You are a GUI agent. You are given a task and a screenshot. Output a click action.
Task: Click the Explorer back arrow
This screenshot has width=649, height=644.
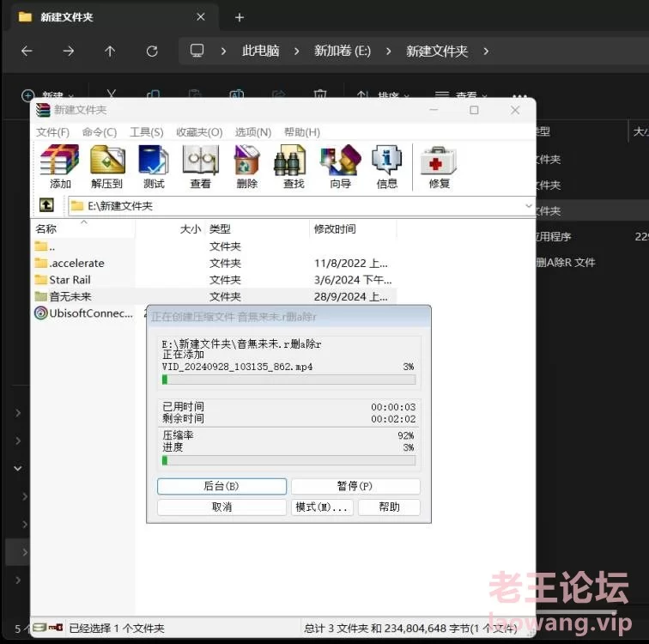click(x=27, y=52)
